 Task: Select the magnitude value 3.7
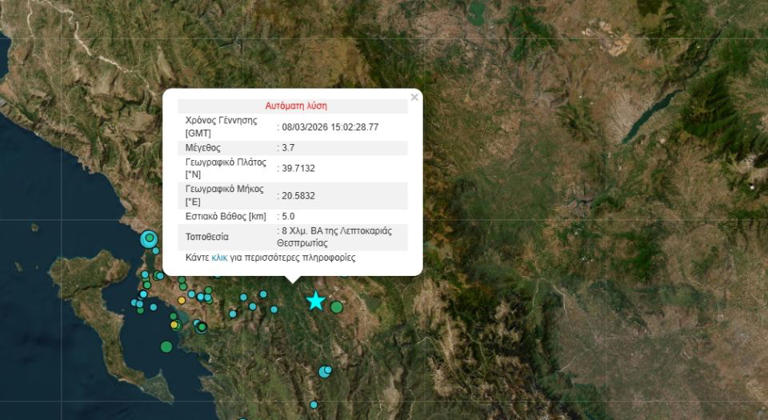pyautogui.click(x=289, y=147)
